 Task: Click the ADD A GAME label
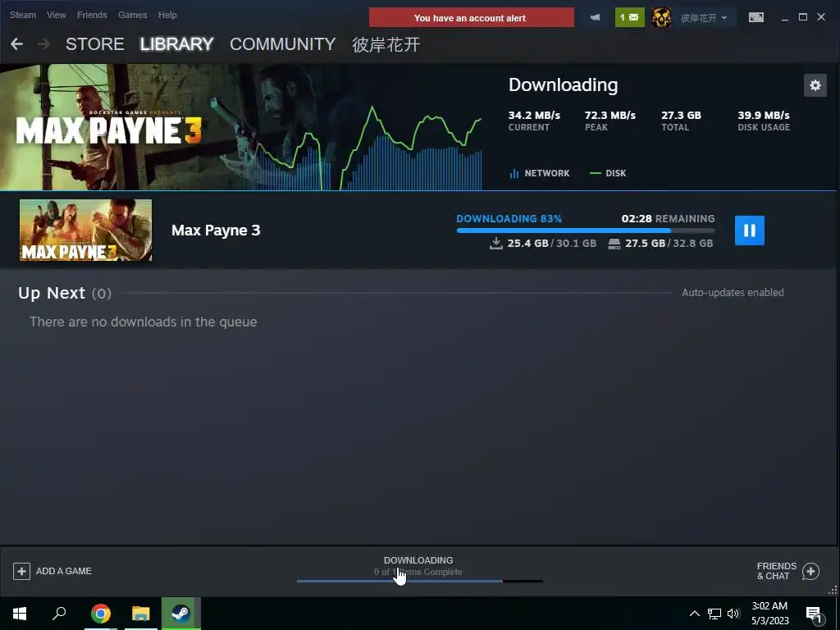click(x=64, y=571)
